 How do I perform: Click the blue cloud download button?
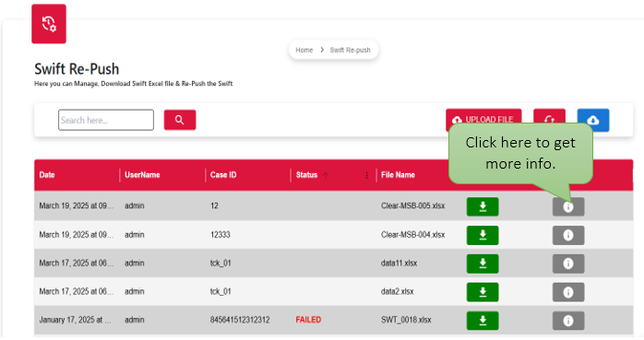tap(593, 120)
